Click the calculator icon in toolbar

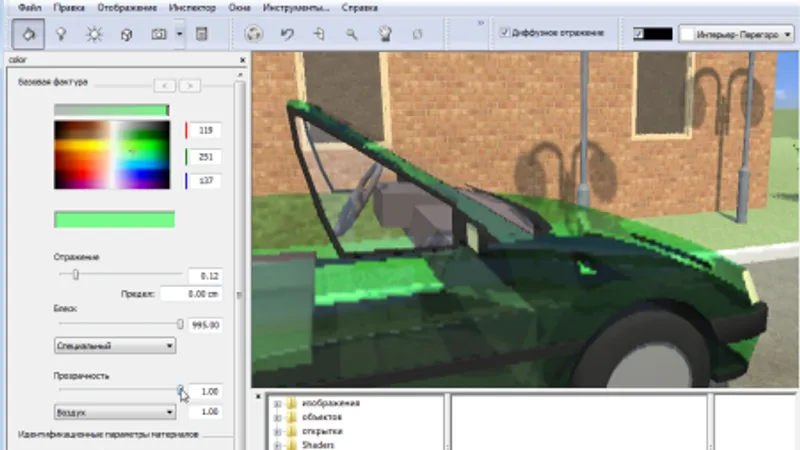point(202,34)
